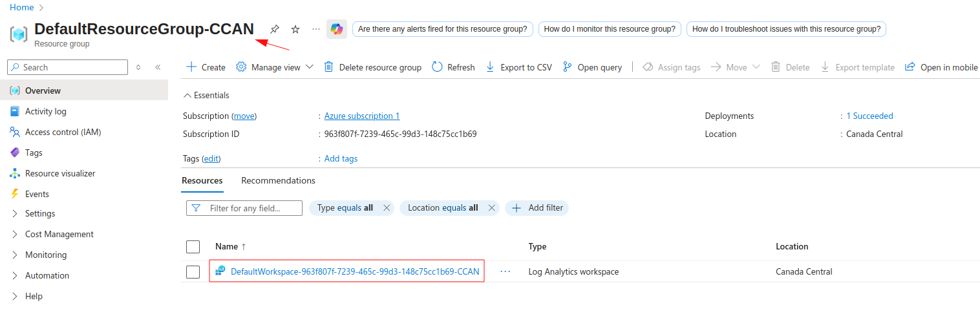Open the Azure subscription 1 link

click(x=361, y=116)
